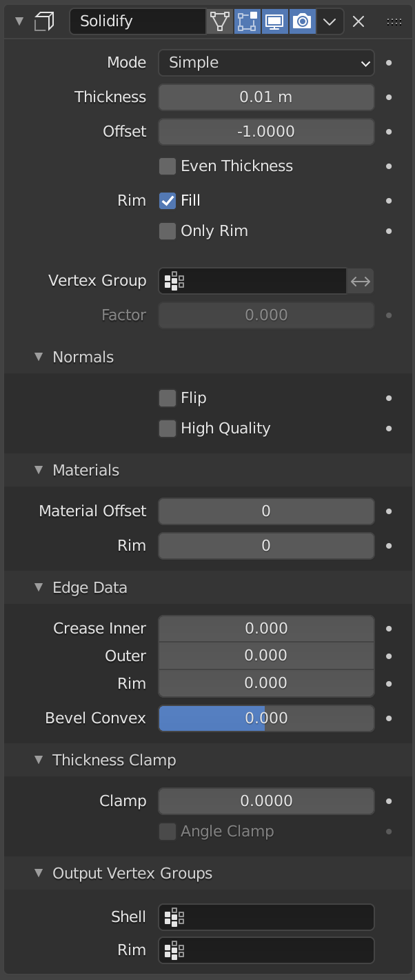Click the Thickness value field
Screen dimensions: 415x980
pyautogui.click(x=266, y=97)
